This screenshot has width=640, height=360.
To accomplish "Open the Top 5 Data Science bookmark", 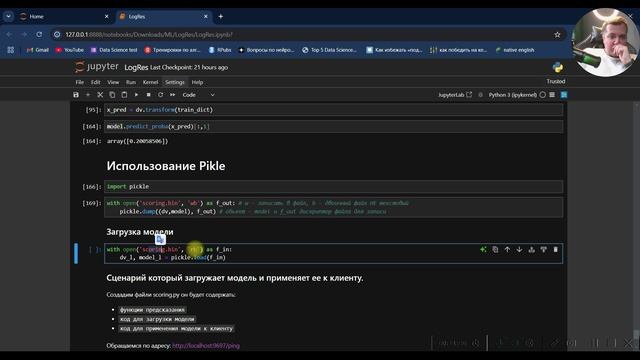I will pyautogui.click(x=329, y=50).
